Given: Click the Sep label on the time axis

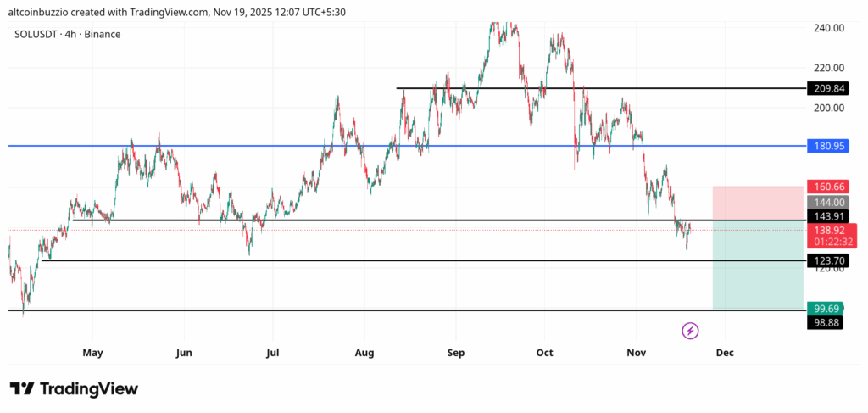Looking at the screenshot, I should [x=456, y=352].
